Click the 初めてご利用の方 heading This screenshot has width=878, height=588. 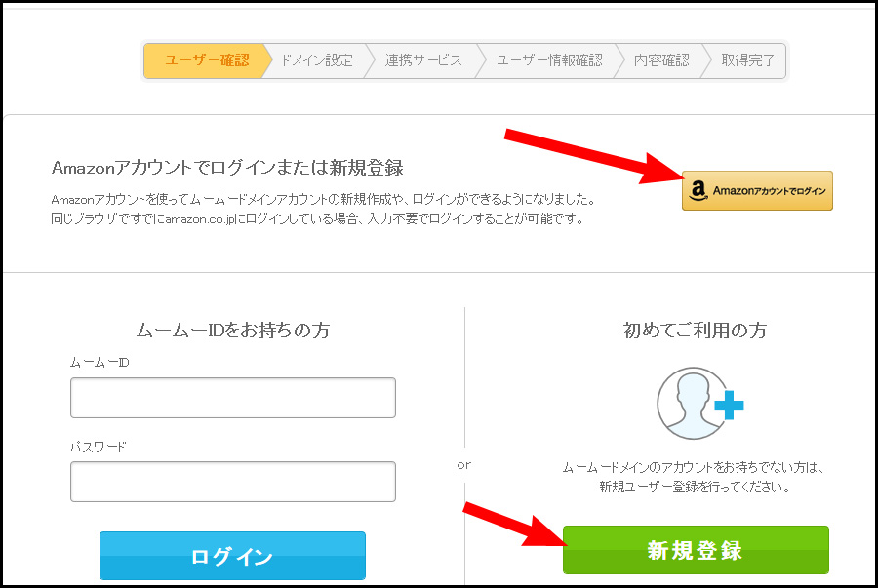click(695, 331)
